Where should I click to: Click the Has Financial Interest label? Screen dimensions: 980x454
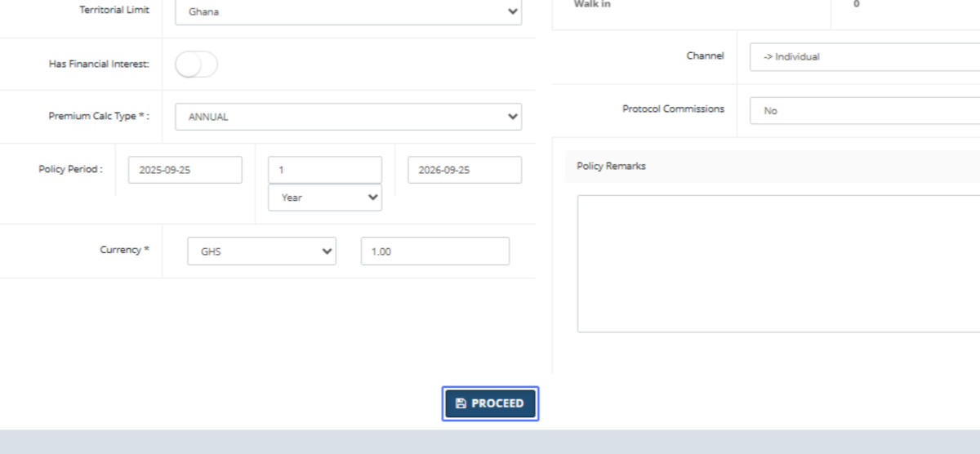99,64
